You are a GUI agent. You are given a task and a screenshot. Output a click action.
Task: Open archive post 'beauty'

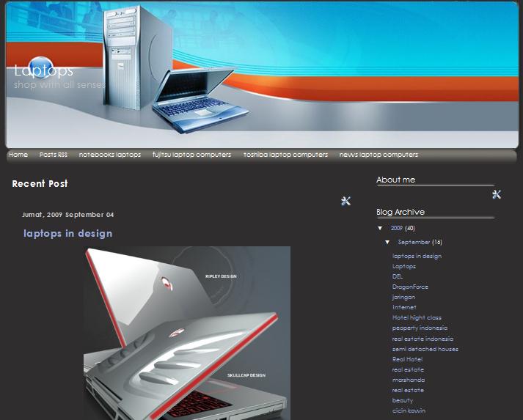(403, 400)
